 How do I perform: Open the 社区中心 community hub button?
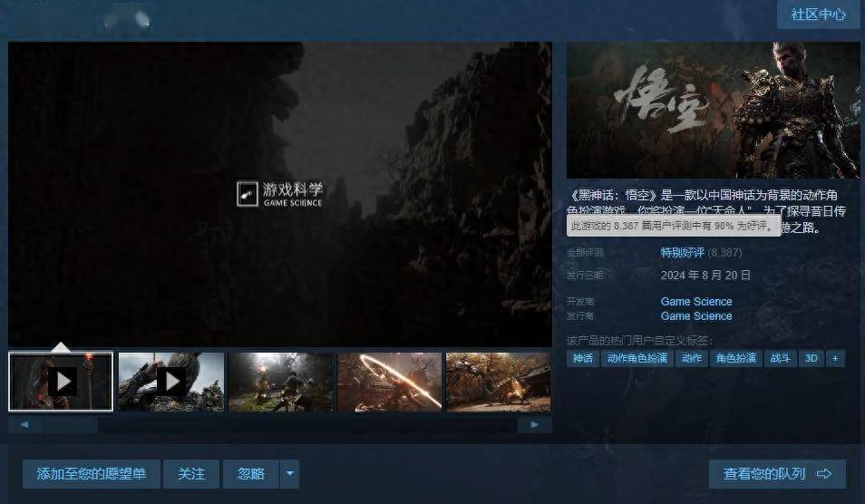tap(818, 14)
